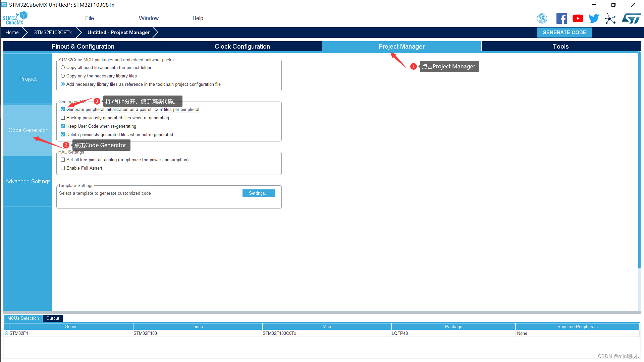Open the Advanced Settings side section

coord(28,181)
